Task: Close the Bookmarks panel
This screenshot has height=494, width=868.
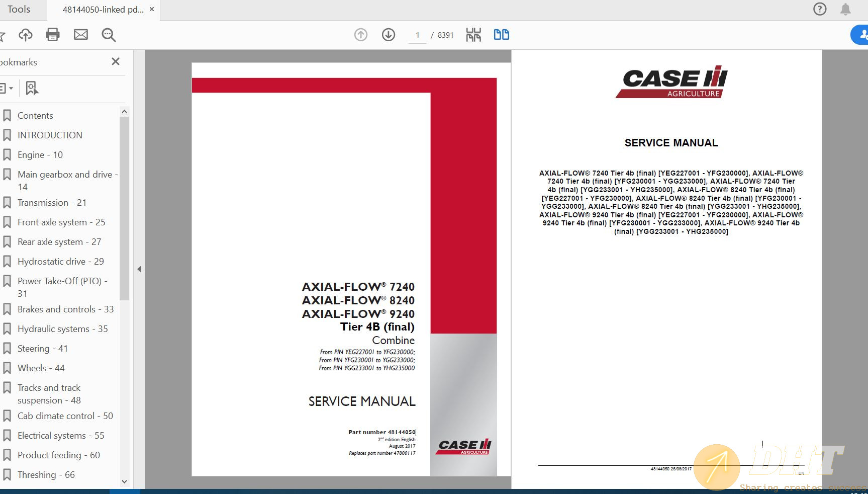Action: click(116, 61)
